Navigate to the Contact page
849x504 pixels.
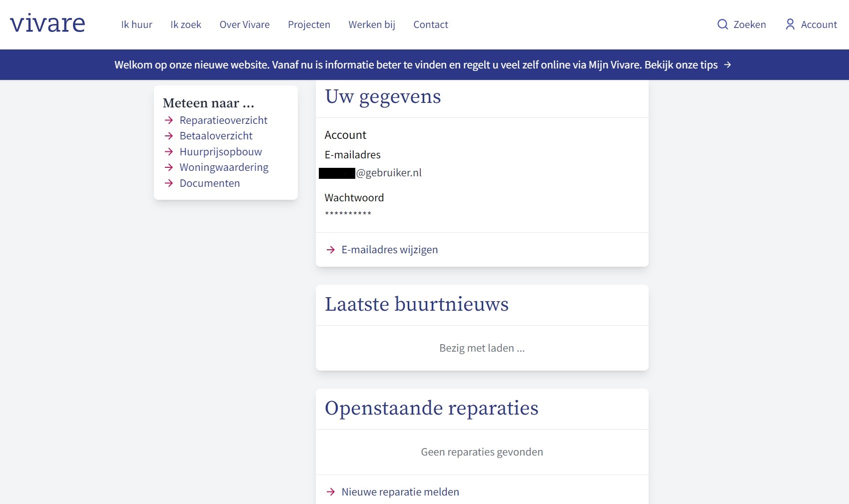coord(430,24)
